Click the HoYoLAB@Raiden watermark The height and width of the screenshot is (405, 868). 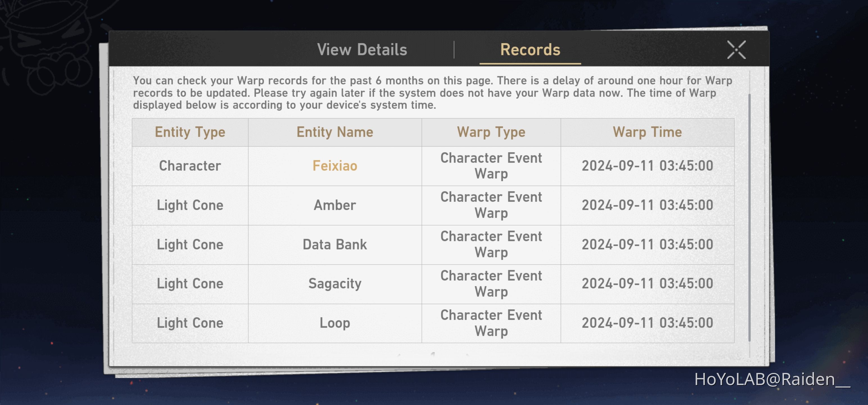click(x=772, y=379)
